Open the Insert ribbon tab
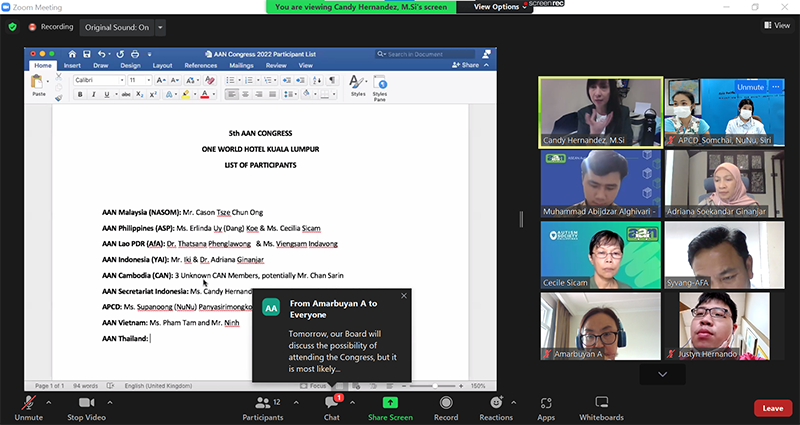Viewport: 800px width, 425px height. 72,65
